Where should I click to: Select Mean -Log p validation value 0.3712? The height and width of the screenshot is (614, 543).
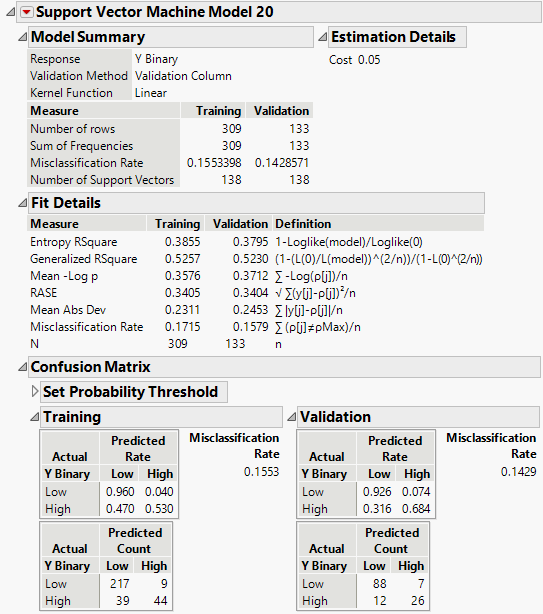[251, 276]
